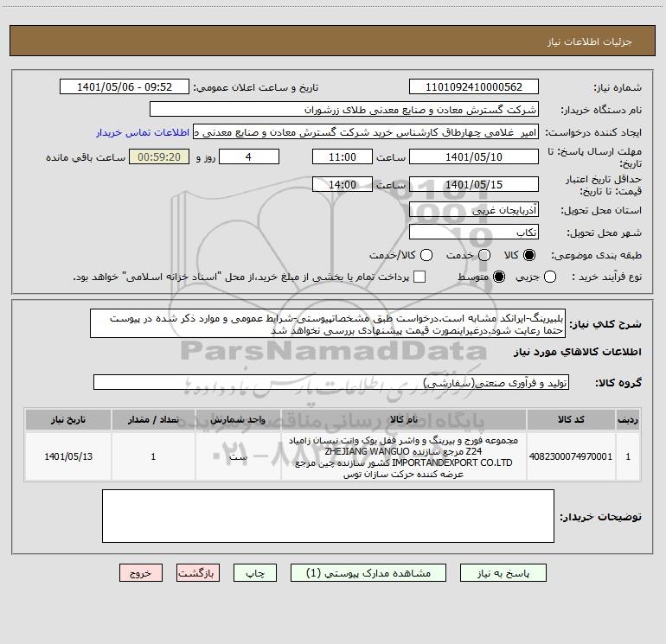Click the validity hour field 14:00

(x=343, y=185)
